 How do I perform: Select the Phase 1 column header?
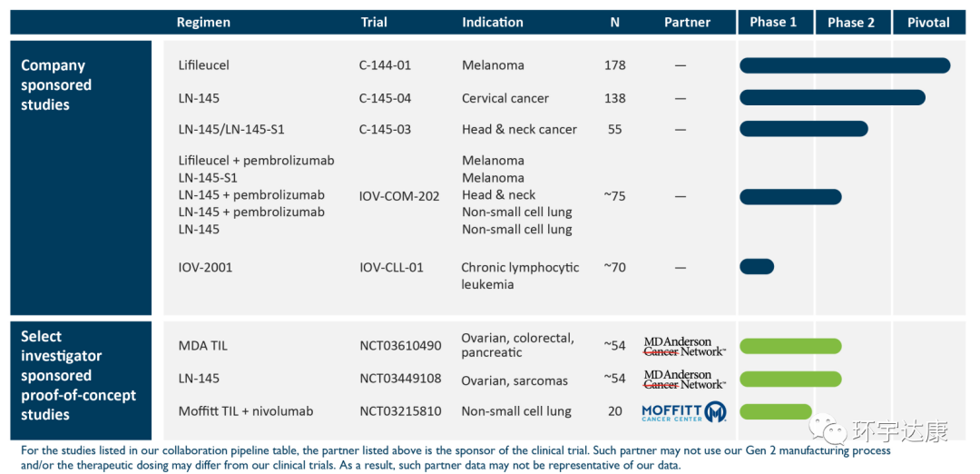pyautogui.click(x=774, y=23)
